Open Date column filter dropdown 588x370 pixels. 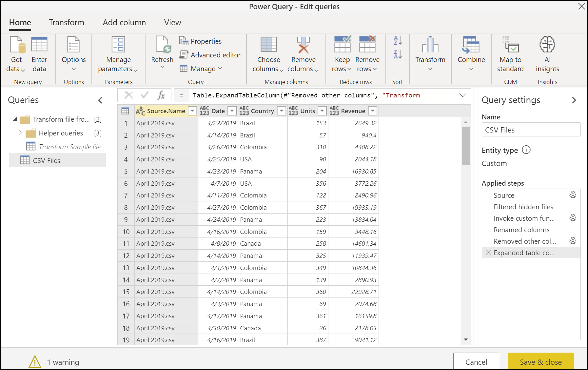(232, 111)
